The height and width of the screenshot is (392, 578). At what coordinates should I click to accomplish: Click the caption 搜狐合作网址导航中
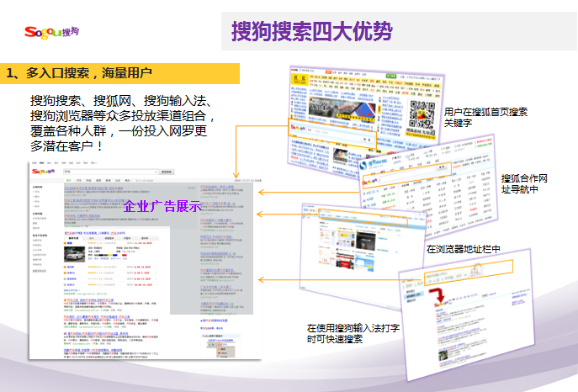[524, 184]
